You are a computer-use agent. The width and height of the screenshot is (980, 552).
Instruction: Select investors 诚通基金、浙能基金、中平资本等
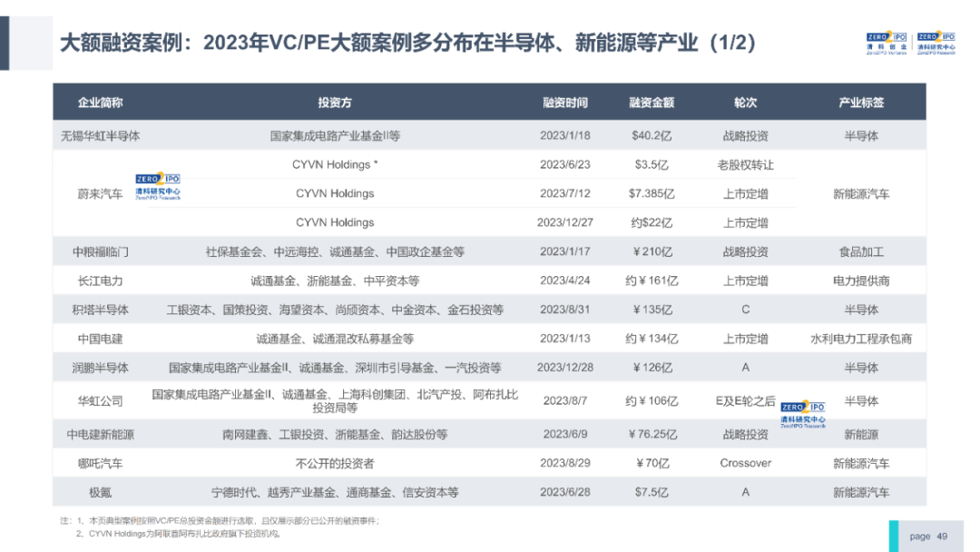coord(335,281)
